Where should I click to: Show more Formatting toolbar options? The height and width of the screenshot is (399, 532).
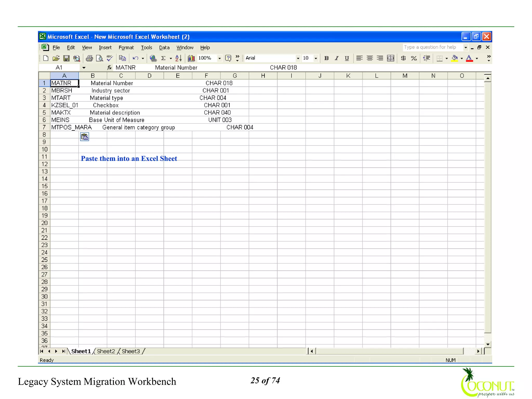click(489, 58)
